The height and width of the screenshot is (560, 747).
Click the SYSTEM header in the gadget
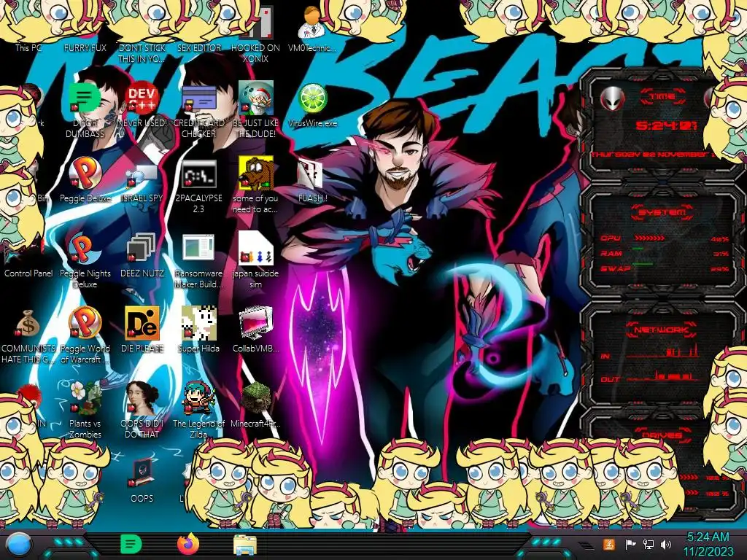tap(662, 212)
